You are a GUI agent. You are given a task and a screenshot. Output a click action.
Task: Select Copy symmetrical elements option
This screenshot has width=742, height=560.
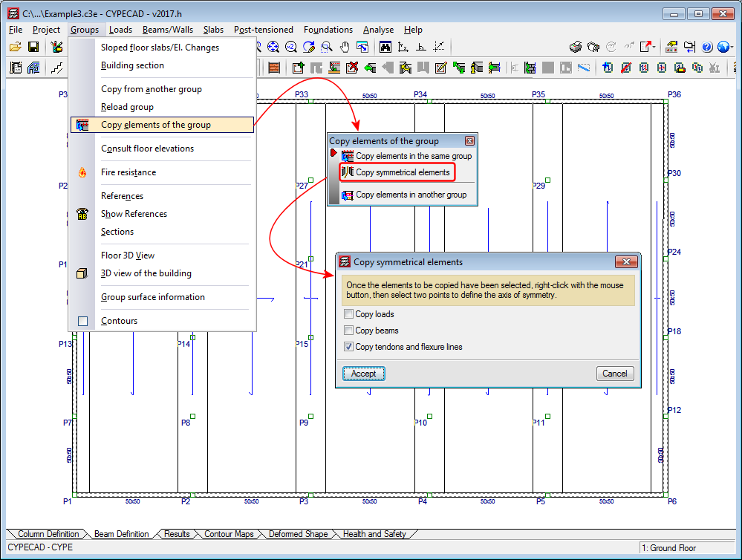click(x=402, y=172)
